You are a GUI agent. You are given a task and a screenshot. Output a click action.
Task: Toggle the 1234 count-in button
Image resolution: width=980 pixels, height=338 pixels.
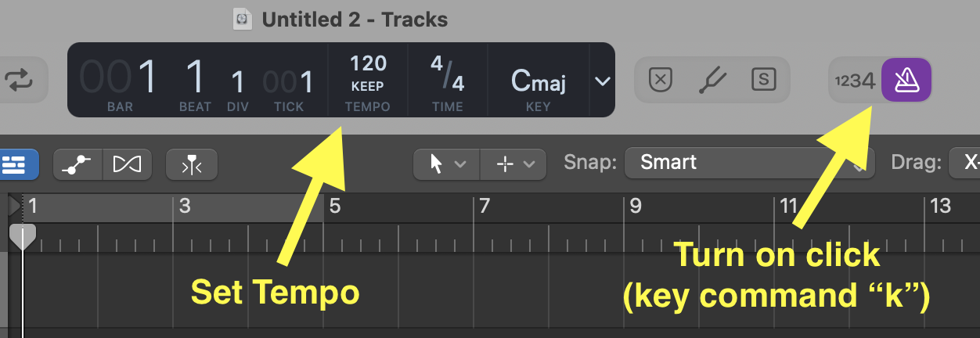click(x=855, y=80)
